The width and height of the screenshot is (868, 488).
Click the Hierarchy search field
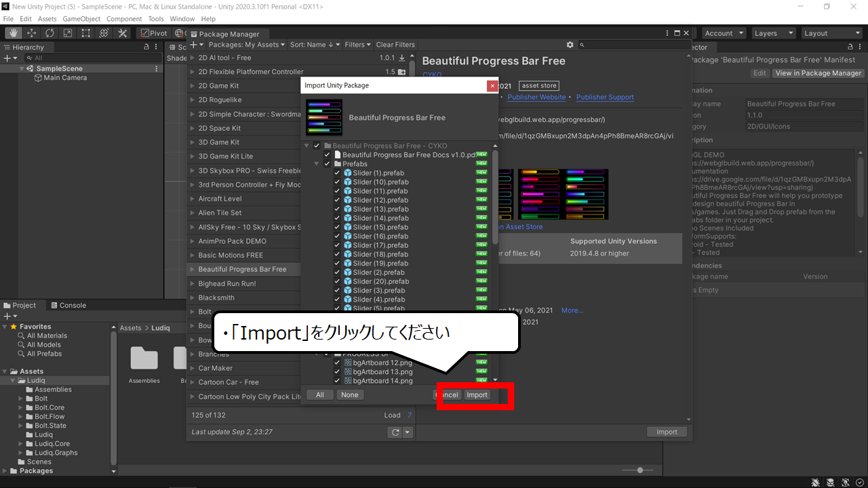(x=92, y=58)
